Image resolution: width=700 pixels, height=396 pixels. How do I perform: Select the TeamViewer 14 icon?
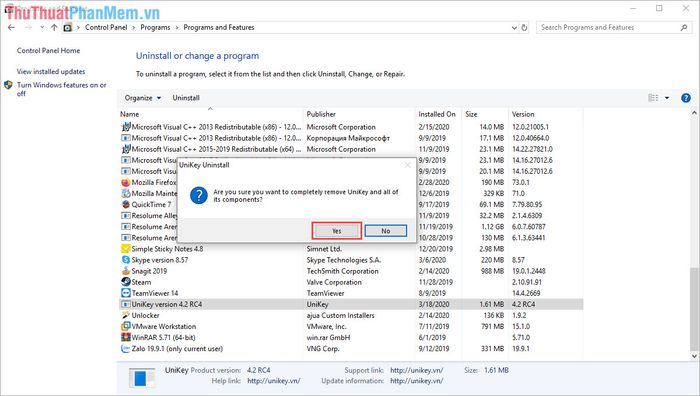pos(126,293)
